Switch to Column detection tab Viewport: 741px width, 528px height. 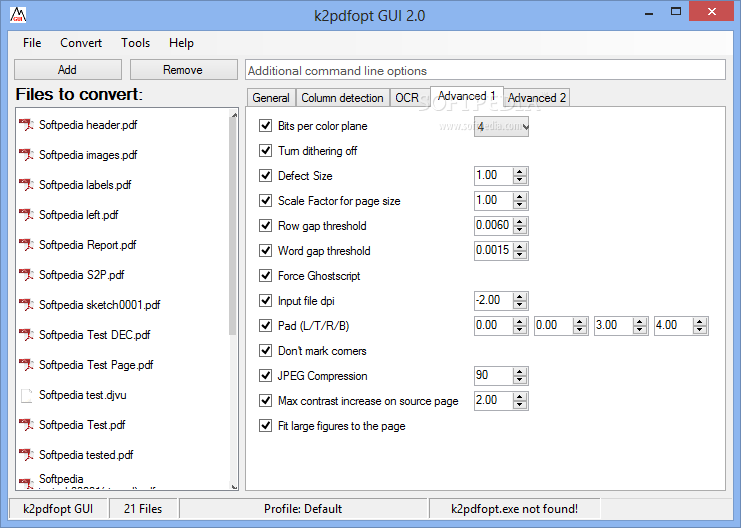coord(343,98)
